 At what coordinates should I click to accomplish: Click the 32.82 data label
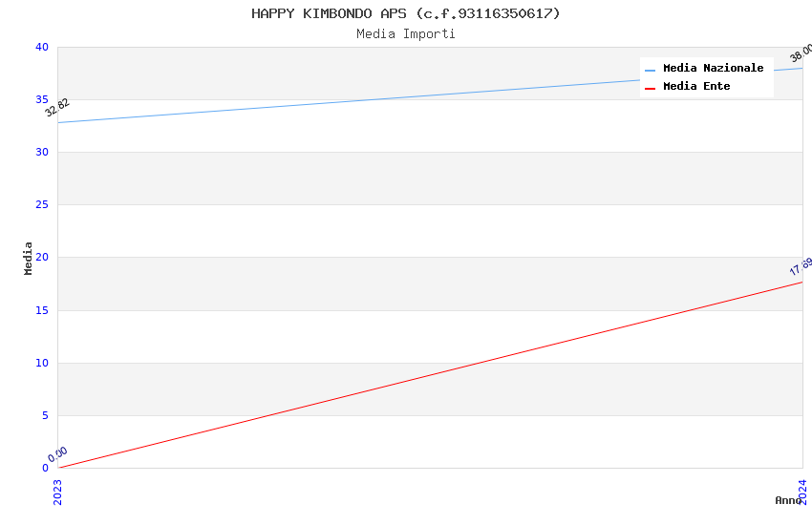(57, 108)
